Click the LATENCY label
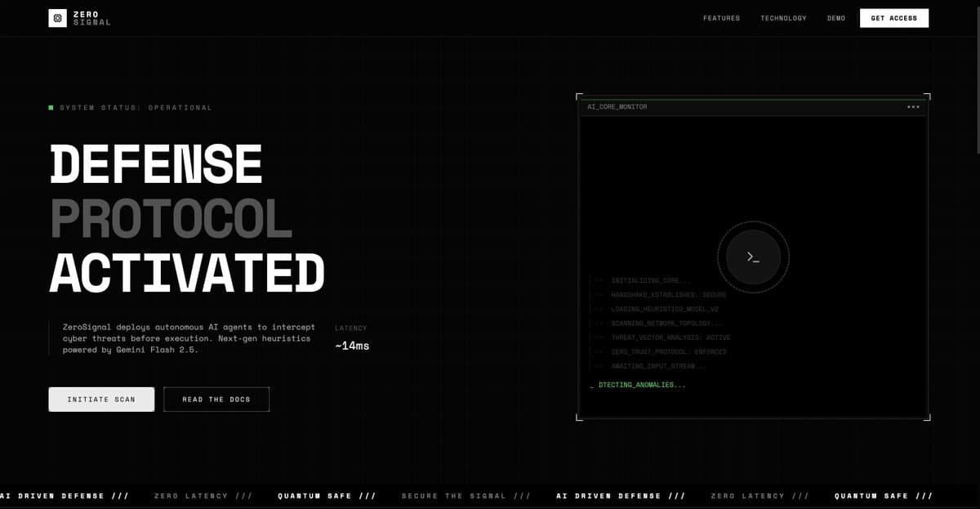The image size is (980, 509). [351, 328]
